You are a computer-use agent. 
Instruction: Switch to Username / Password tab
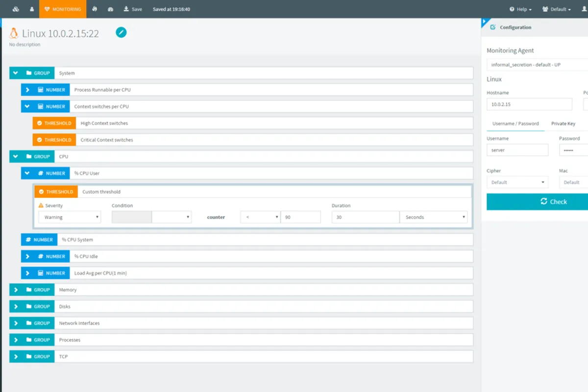point(515,123)
